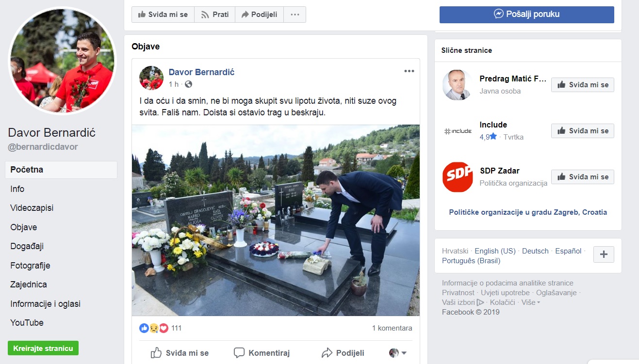The image size is (639, 364).
Task: Click the Kreirajte stranicu button
Action: coord(43,348)
